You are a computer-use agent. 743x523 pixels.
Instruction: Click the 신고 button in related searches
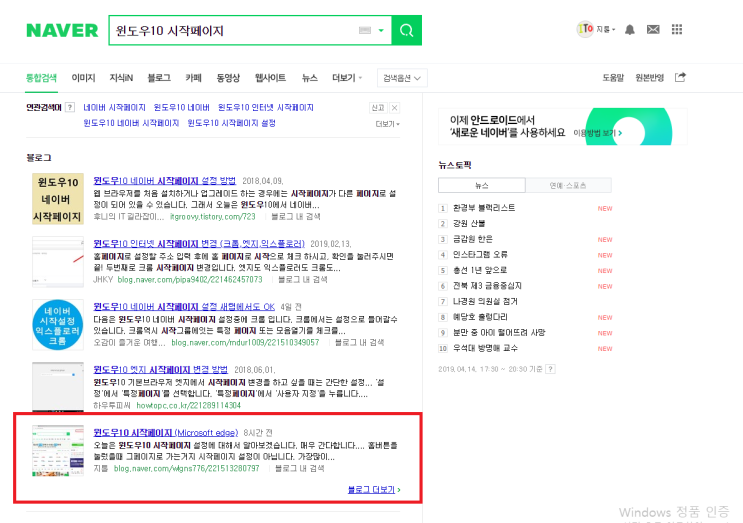pos(378,108)
